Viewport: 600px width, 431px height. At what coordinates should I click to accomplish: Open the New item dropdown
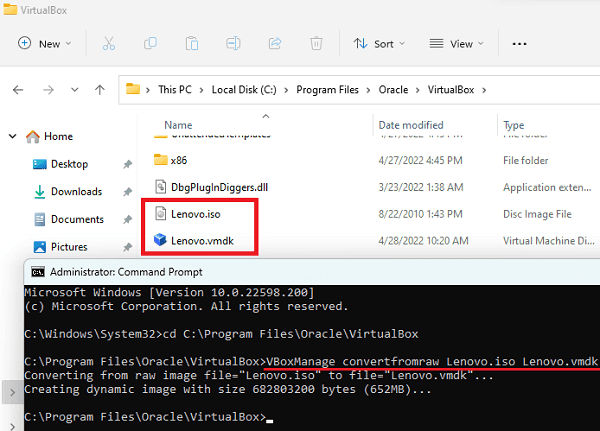(45, 44)
